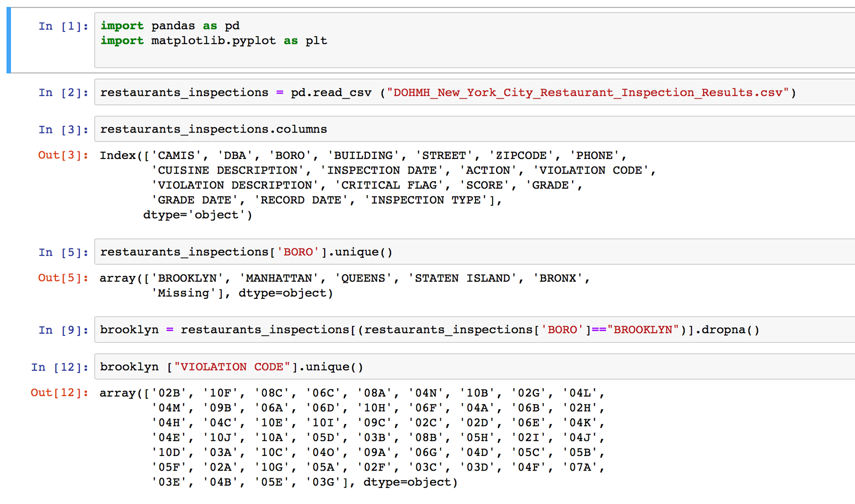The height and width of the screenshot is (504, 855).
Task: Click the restaurants_inspections.columns code cell
Action: click(475, 129)
